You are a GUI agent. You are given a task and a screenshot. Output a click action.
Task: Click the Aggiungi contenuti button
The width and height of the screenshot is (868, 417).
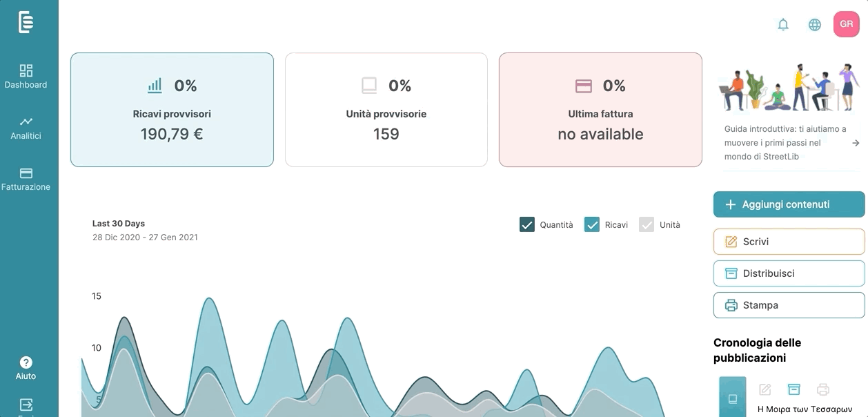789,204
